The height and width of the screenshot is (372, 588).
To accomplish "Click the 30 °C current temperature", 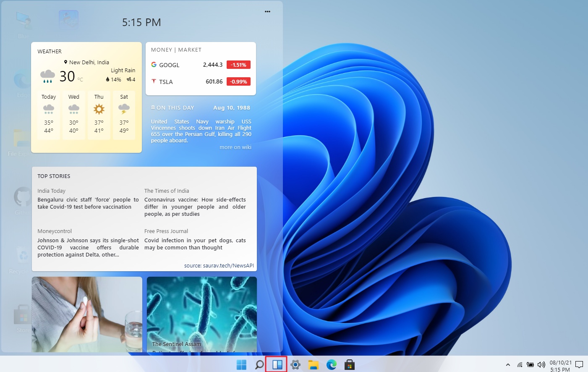I will click(71, 76).
